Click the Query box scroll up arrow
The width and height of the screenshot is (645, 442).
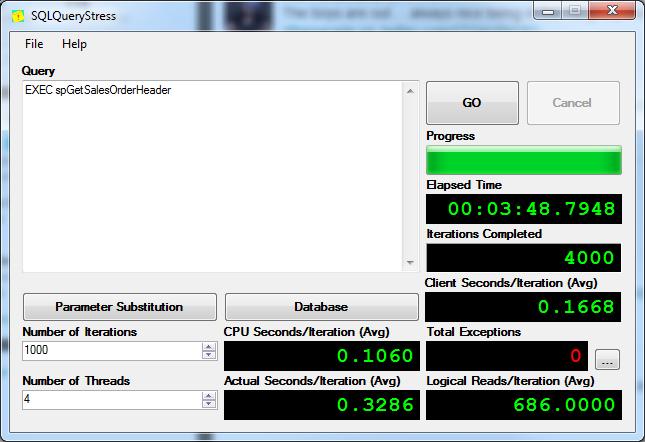pyautogui.click(x=410, y=91)
